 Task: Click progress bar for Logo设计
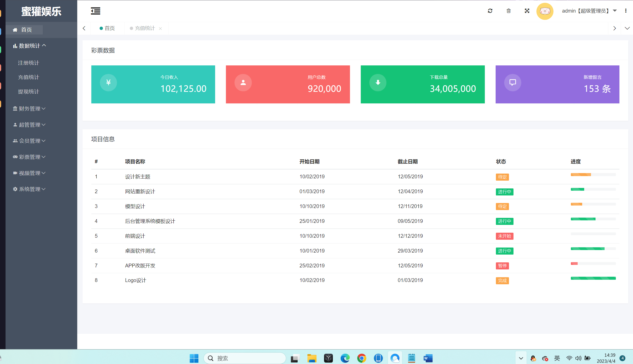(x=593, y=278)
